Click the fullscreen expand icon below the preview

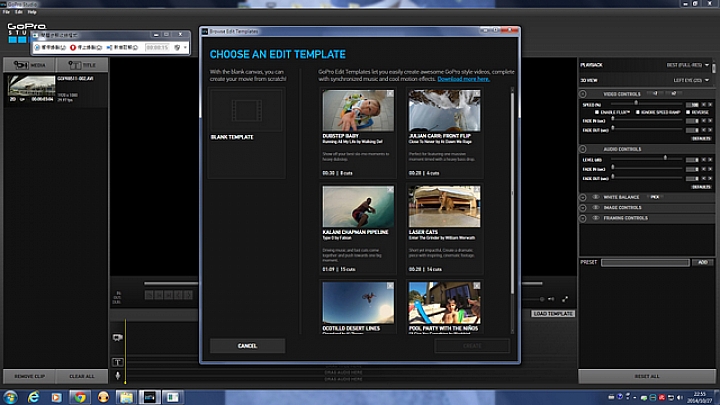(565, 299)
